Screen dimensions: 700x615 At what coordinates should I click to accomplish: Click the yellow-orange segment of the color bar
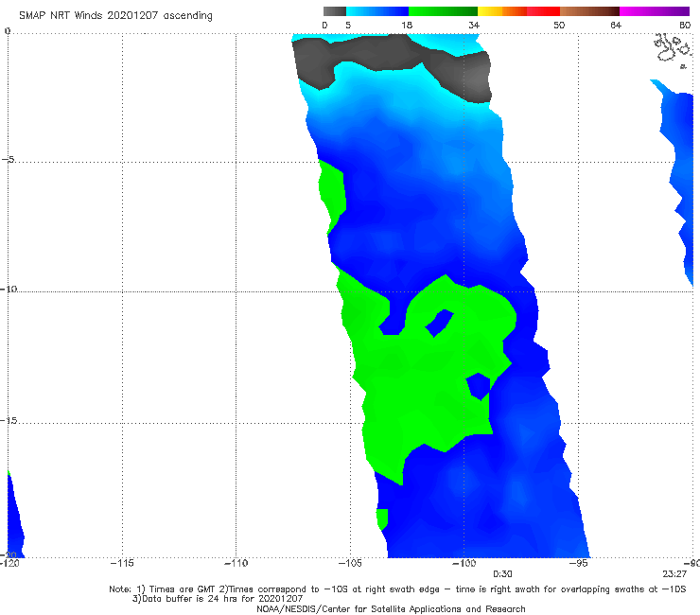pyautogui.click(x=502, y=11)
